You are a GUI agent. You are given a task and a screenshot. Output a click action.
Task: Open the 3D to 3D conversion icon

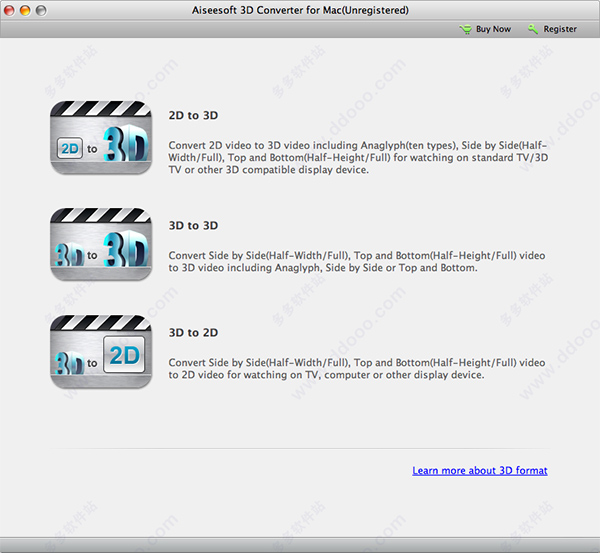pos(101,245)
